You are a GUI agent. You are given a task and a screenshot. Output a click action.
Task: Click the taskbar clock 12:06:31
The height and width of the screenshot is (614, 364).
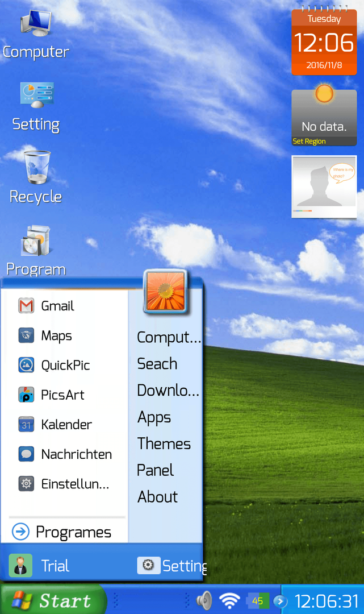[x=326, y=601]
